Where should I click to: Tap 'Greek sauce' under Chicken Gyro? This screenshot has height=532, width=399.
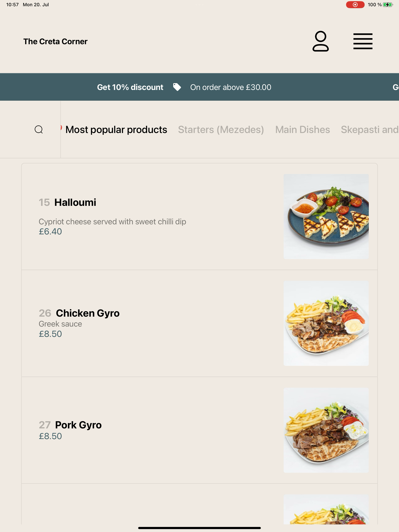pyautogui.click(x=60, y=324)
